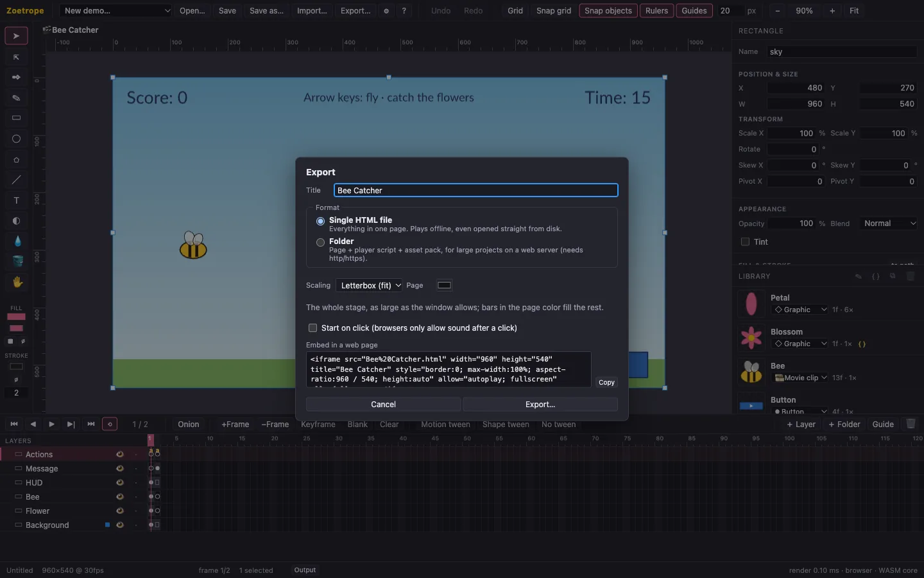The image size is (924, 578).
Task: Play the timeline animation
Action: pyautogui.click(x=52, y=425)
